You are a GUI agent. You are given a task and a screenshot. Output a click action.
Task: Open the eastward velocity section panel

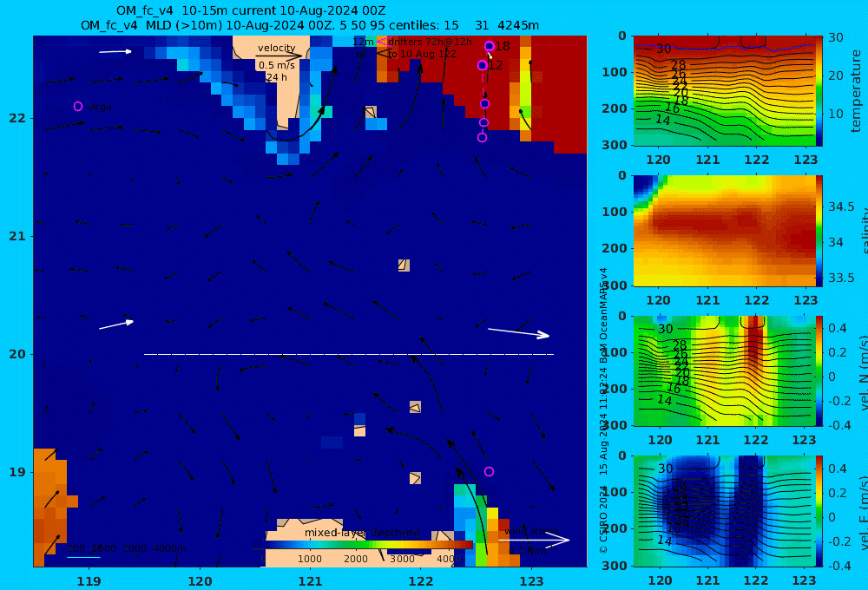click(724, 511)
